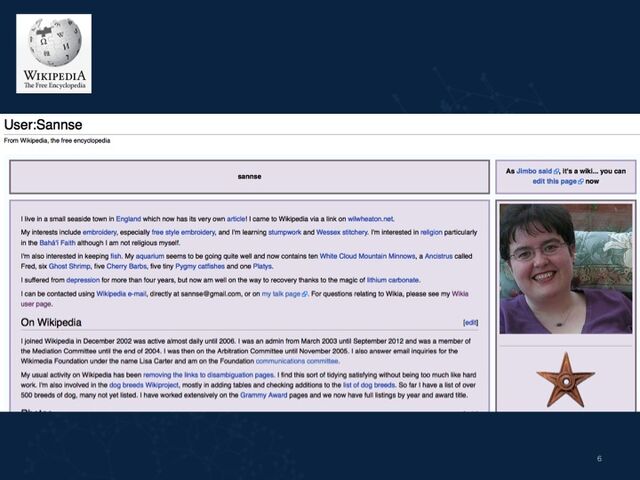Open the Bahá'í Faith link

point(57,243)
